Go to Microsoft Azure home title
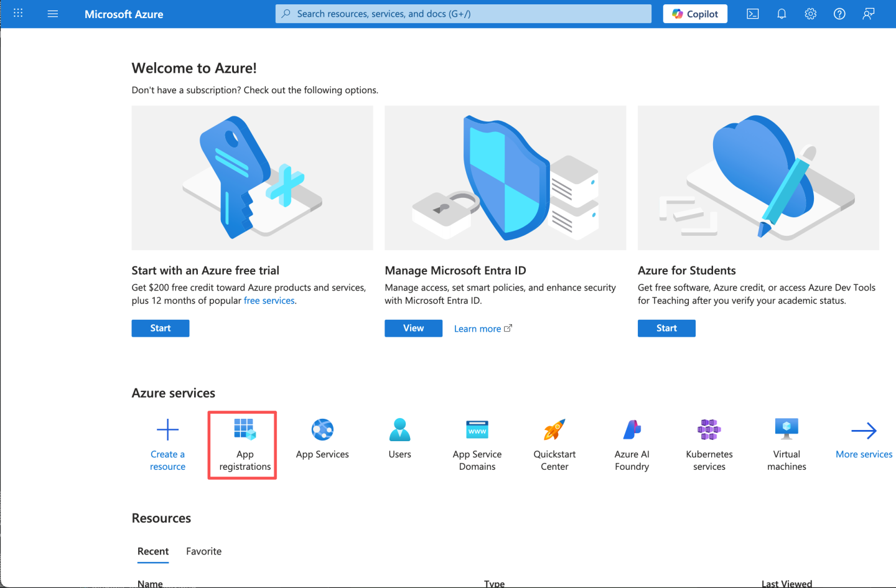Viewport: 896px width, 588px height. [x=124, y=14]
